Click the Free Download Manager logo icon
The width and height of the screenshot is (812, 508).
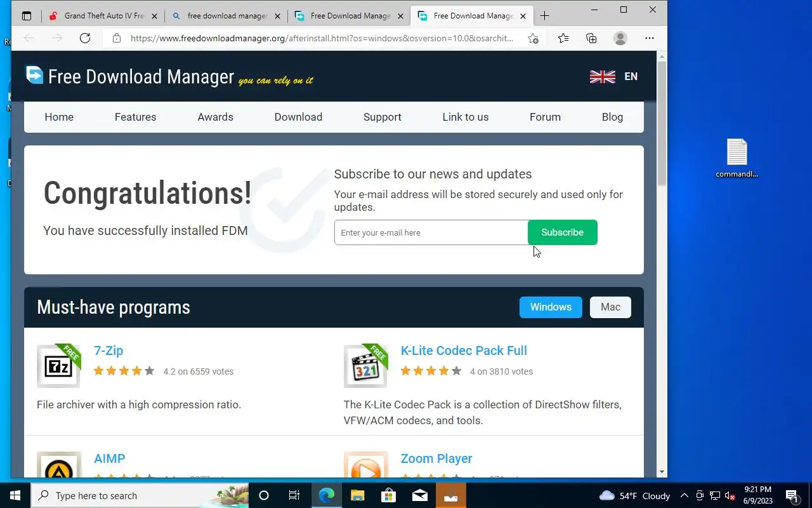pos(34,75)
